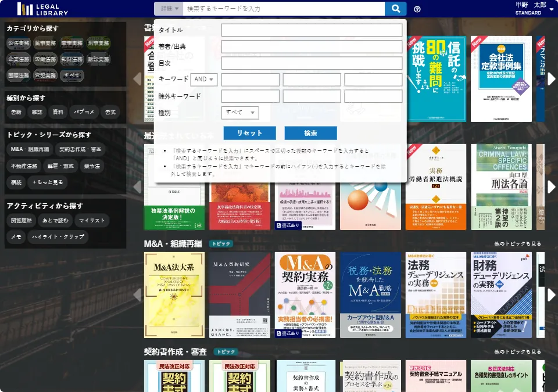Open the 会社法定款事例集 book cover
558x392 pixels.
coord(501,79)
